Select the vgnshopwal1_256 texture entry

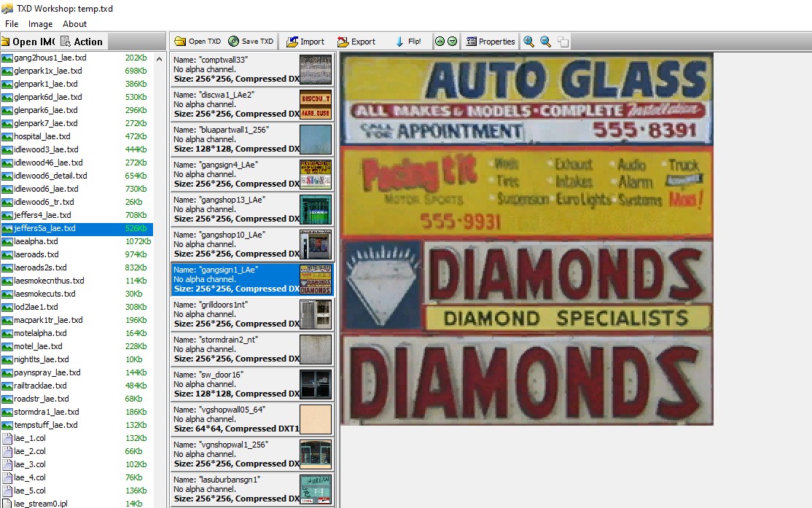[252, 453]
